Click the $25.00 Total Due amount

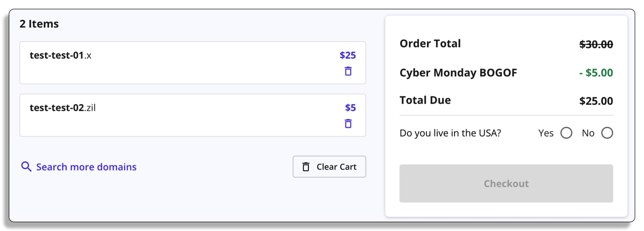(596, 101)
